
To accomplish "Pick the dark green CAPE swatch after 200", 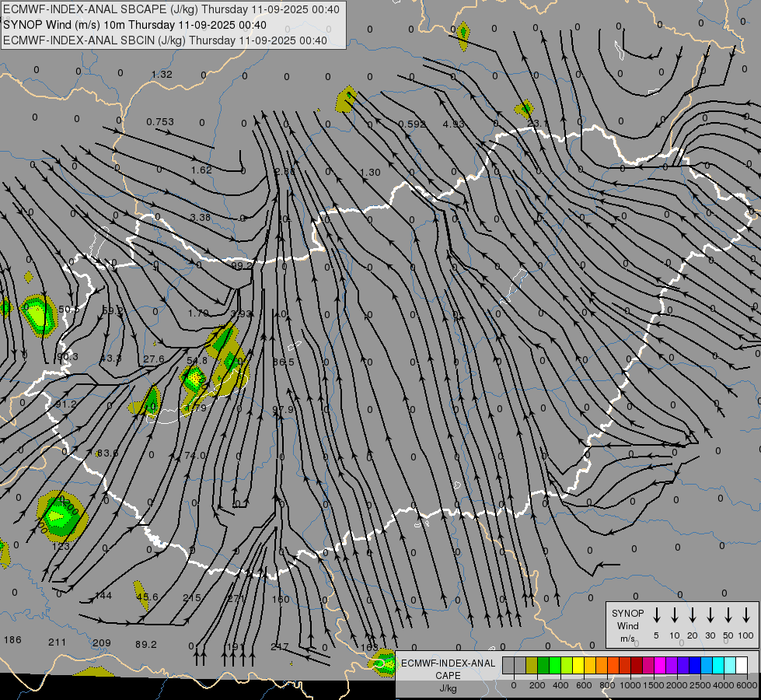I will [543, 666].
